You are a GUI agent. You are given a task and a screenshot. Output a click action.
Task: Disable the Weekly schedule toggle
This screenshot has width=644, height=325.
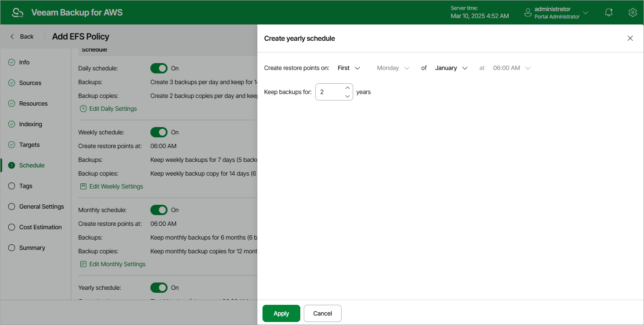[x=159, y=132]
